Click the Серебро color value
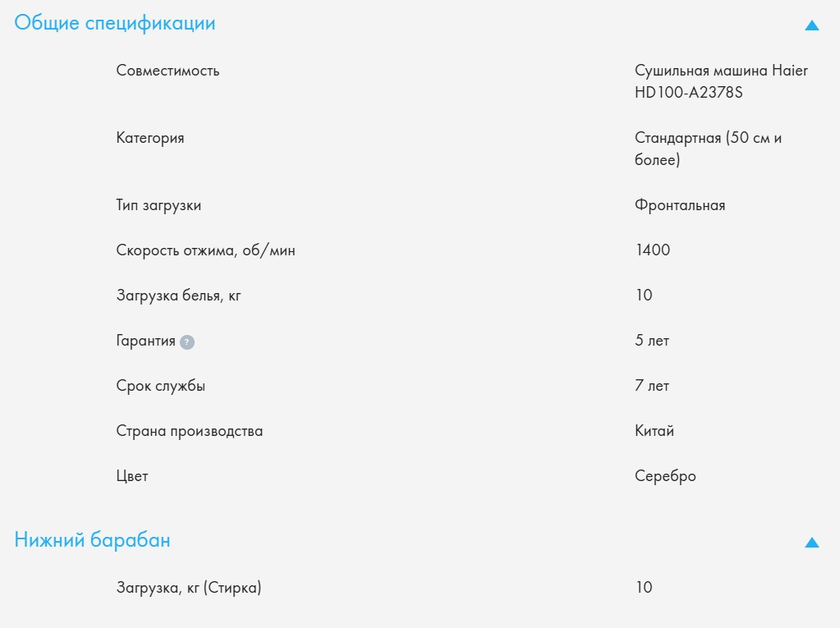This screenshot has width=840, height=628. pyautogui.click(x=665, y=476)
